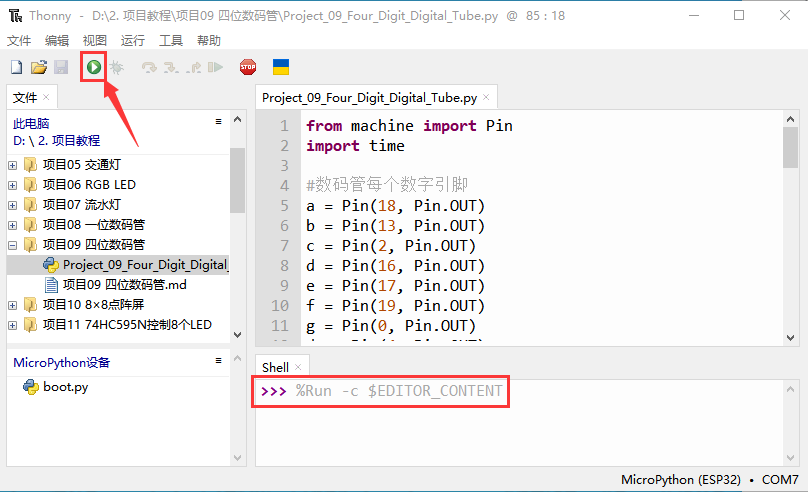Collapse the 项目09 四位数码管 folder
The height and width of the screenshot is (492, 808).
(13, 245)
